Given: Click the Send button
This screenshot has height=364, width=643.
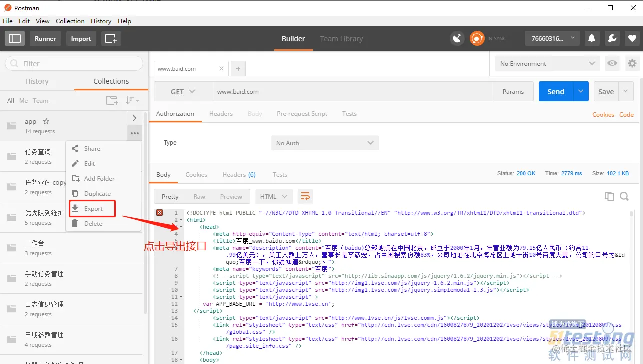Looking at the screenshot, I should pyautogui.click(x=556, y=91).
